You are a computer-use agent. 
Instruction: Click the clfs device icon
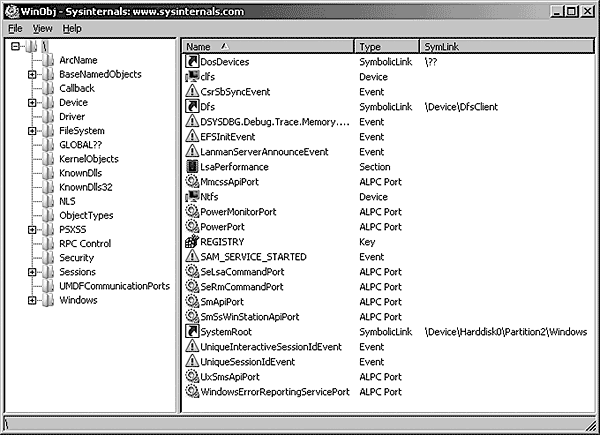193,76
